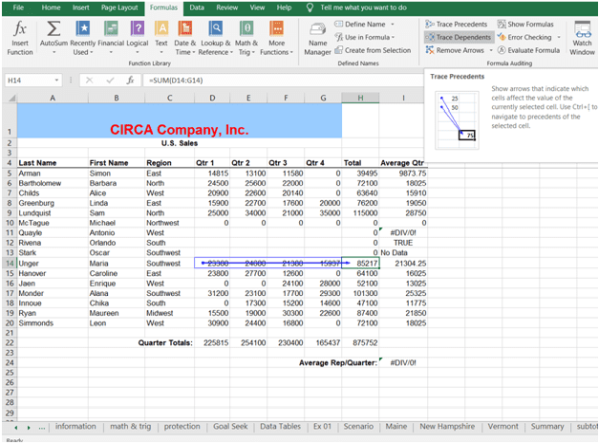The width and height of the screenshot is (600, 444).
Task: Expand the Error Checking dropdown
Action: 557,36
